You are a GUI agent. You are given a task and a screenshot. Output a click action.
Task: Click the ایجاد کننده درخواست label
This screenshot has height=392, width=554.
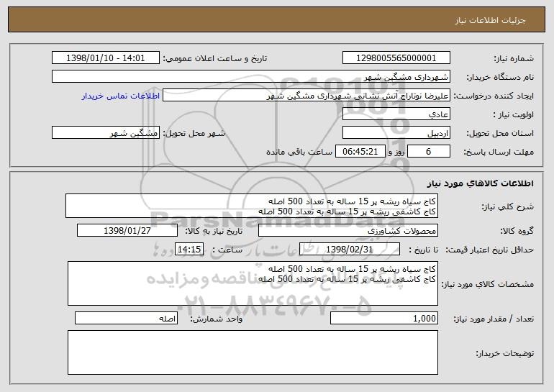click(494, 96)
